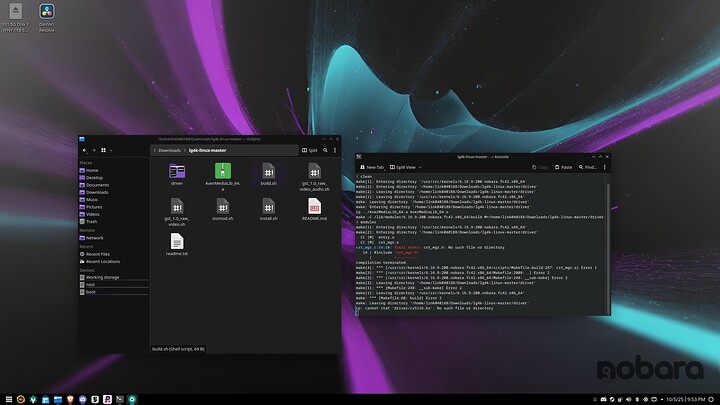Click Copy in Konsole toolbar
720x405 pixels.
pos(540,167)
